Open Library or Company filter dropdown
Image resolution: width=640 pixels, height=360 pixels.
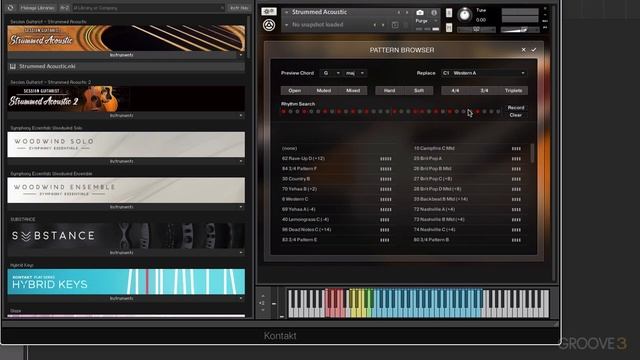[x=149, y=8]
